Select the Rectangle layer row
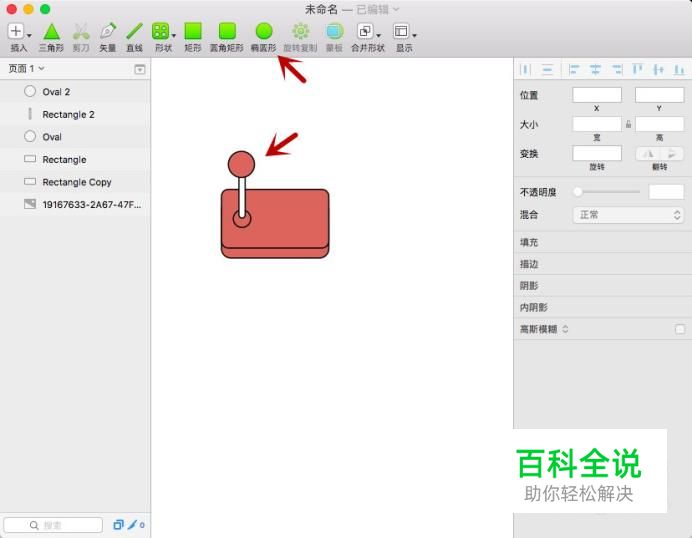This screenshot has height=538, width=692. coord(75,159)
